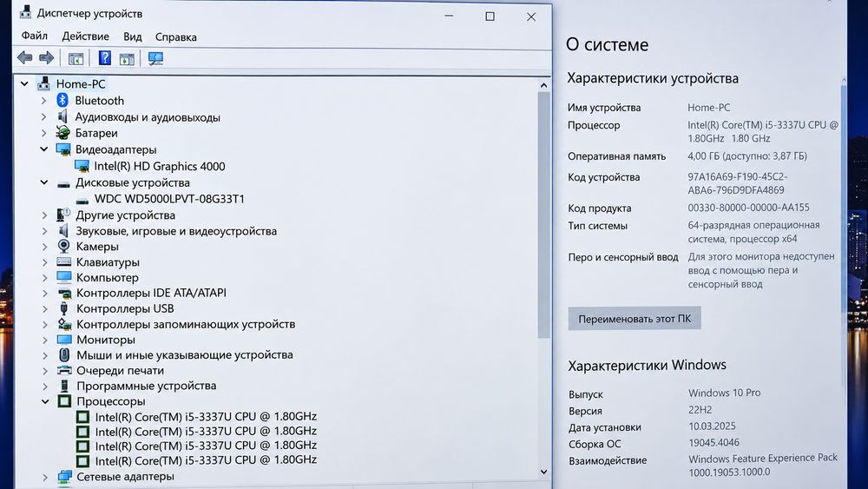Click the device tree scroll down arrow
Image resolution: width=868 pixels, height=489 pixels.
tap(543, 472)
